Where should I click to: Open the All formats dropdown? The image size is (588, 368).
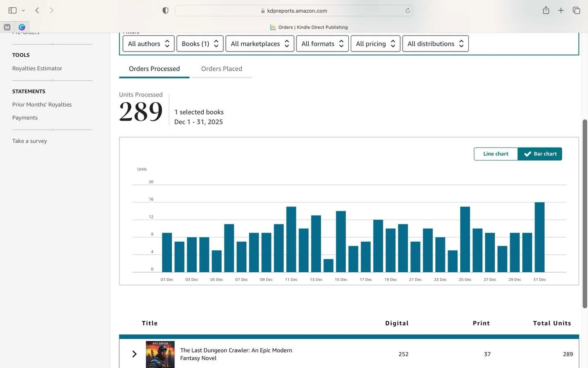point(322,44)
